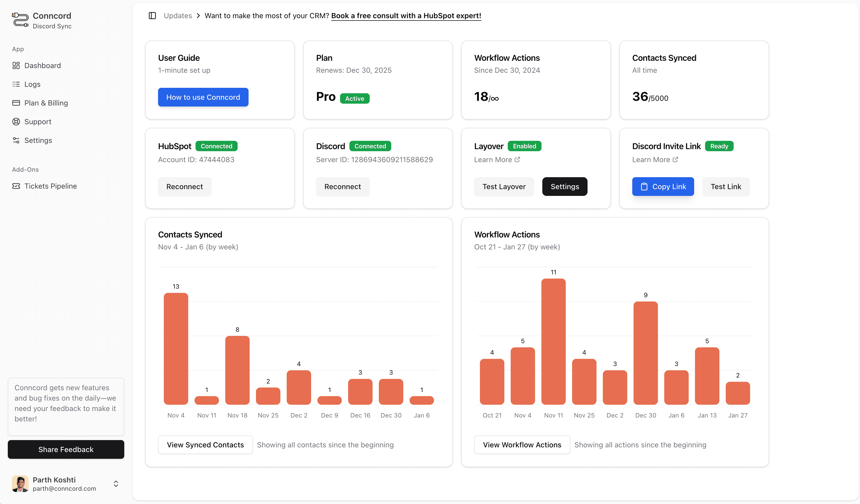860x504 pixels.
Task: Click the Nov 4 - Jan 6 (by week) subtitle
Action: coord(198,247)
